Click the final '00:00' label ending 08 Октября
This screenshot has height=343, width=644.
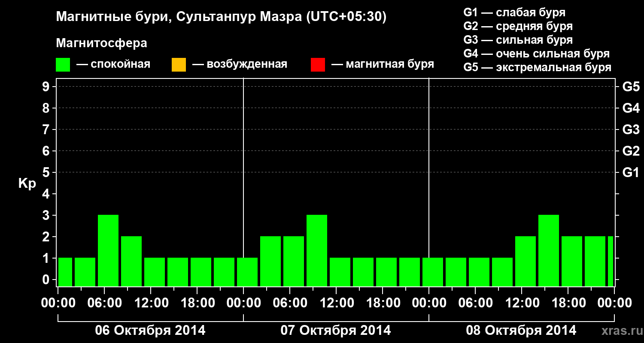(x=614, y=303)
